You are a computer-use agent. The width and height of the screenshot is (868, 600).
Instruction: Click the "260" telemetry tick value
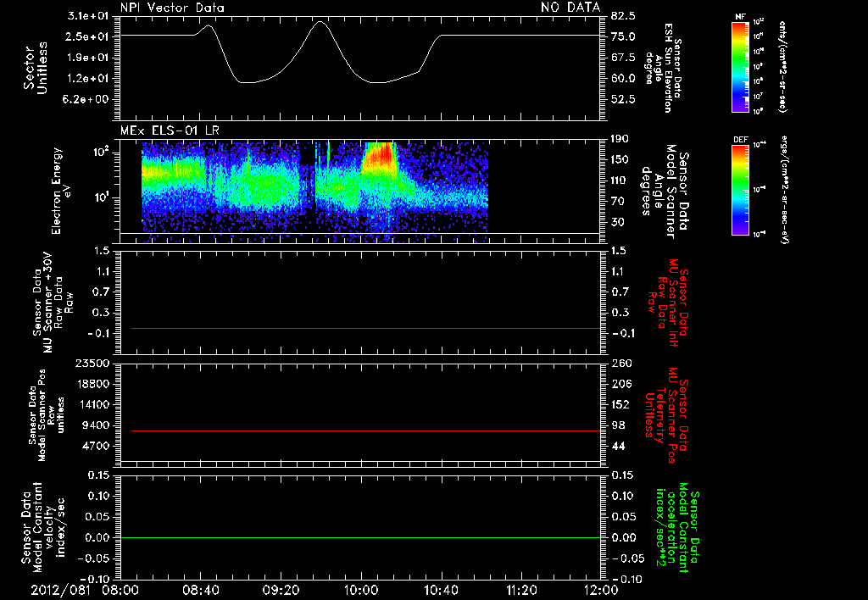pos(620,364)
